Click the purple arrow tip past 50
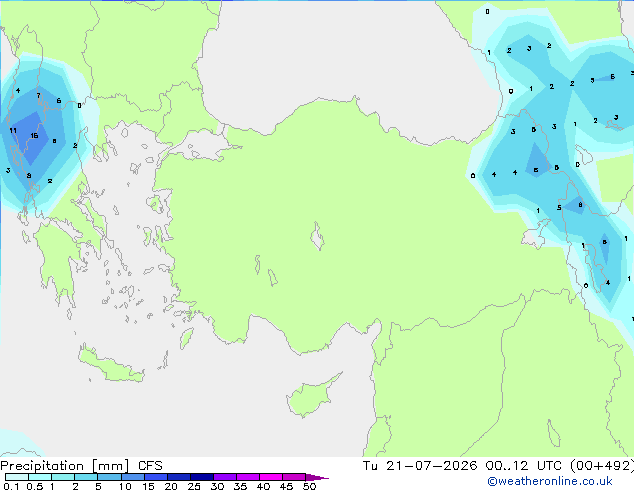 click(317, 477)
